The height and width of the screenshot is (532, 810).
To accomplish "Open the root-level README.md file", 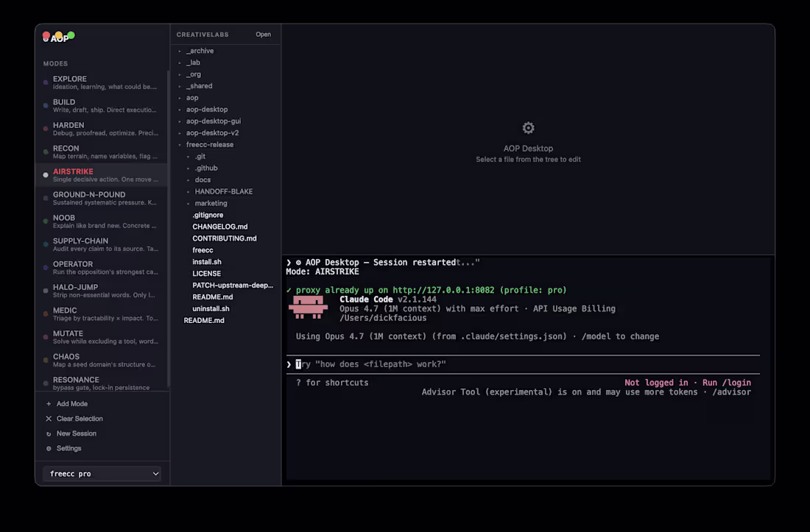I will pyautogui.click(x=226, y=320).
